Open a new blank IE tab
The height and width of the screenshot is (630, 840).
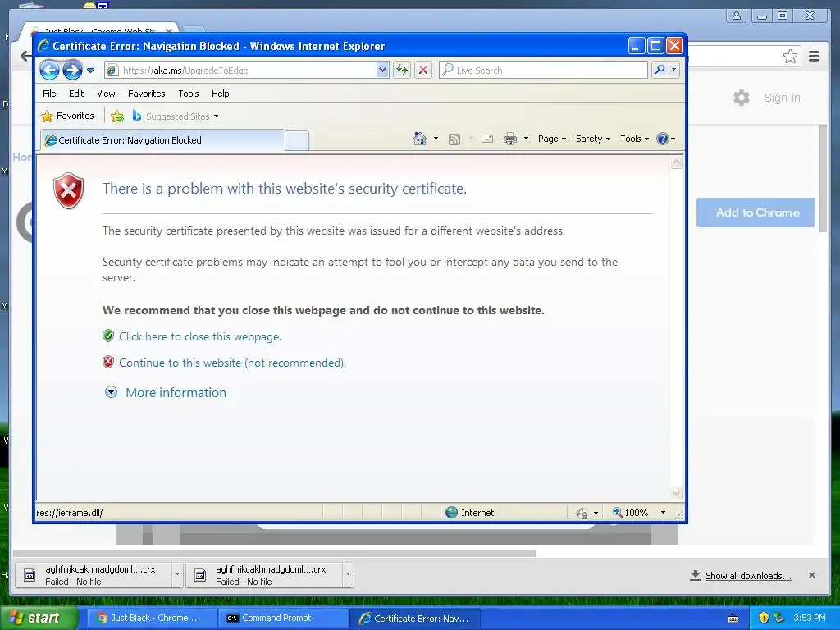click(x=296, y=140)
